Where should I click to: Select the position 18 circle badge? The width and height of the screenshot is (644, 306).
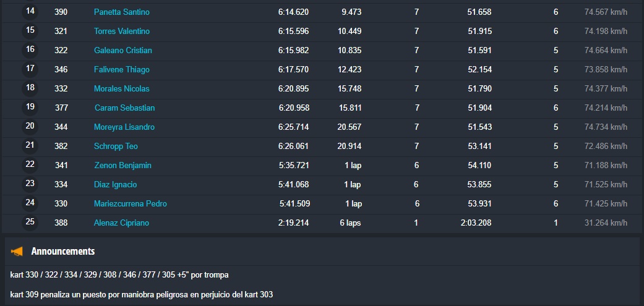tap(30, 88)
